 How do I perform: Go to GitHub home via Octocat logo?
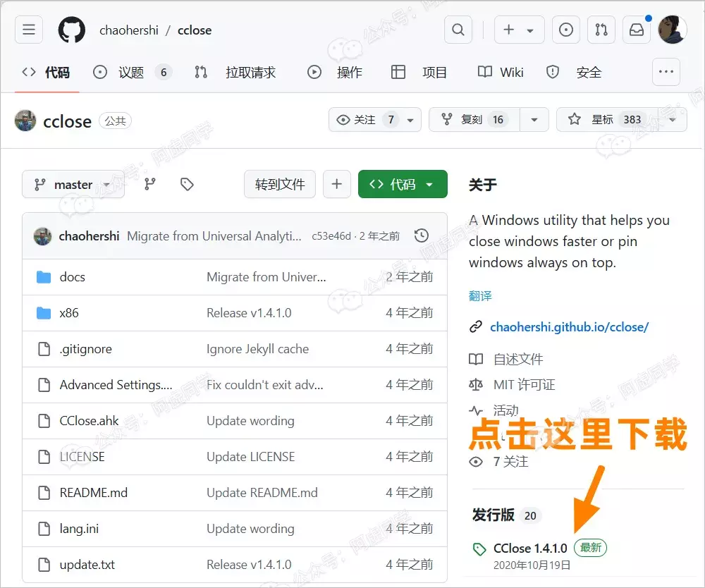71,30
